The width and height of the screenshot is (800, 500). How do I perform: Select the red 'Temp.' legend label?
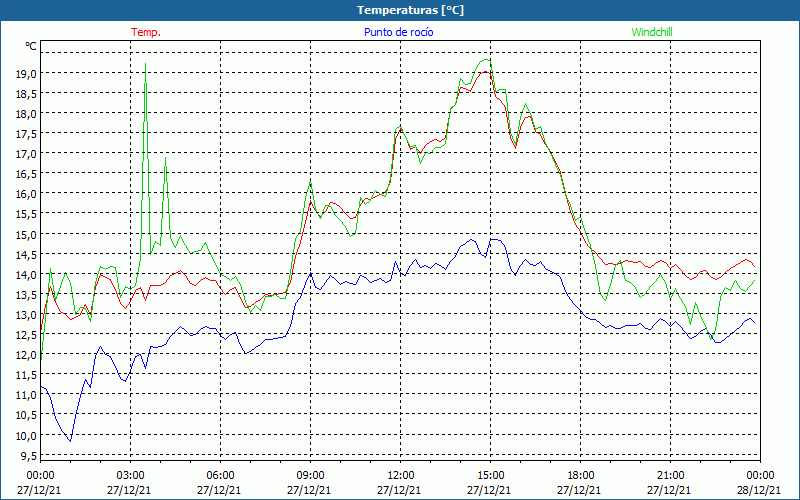point(146,32)
